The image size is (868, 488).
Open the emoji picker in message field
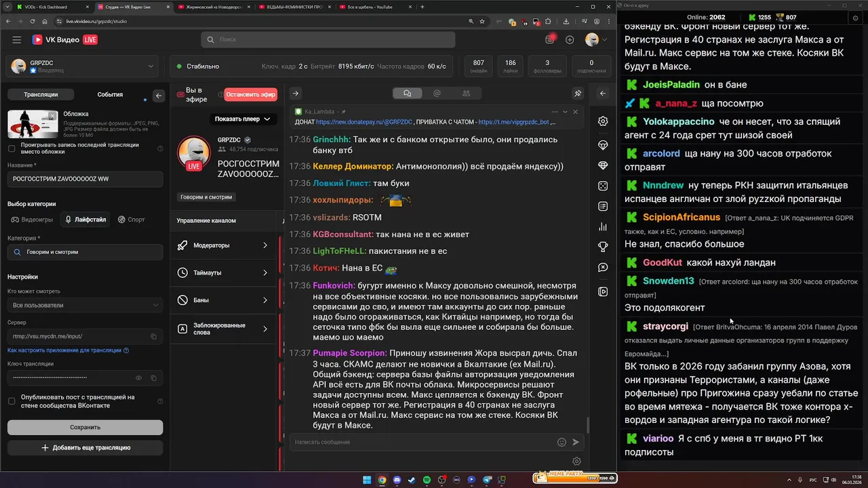pos(561,442)
